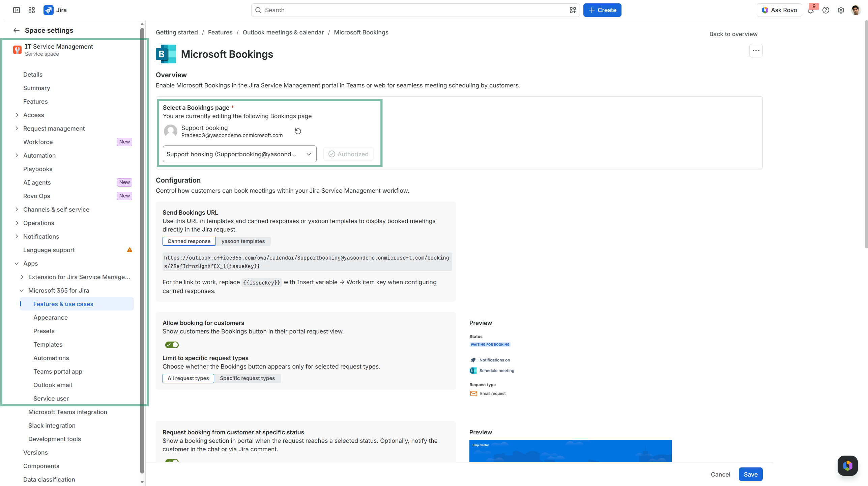Open notifications bell
Image resolution: width=868 pixels, height=486 pixels.
811,10
